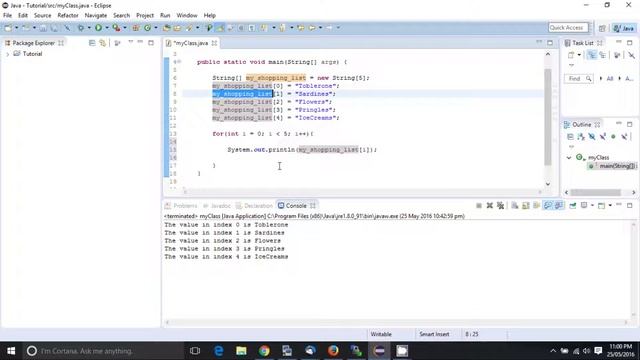Toggle console Word Wrap icon
The width and height of the screenshot is (640, 360).
(x=536, y=206)
